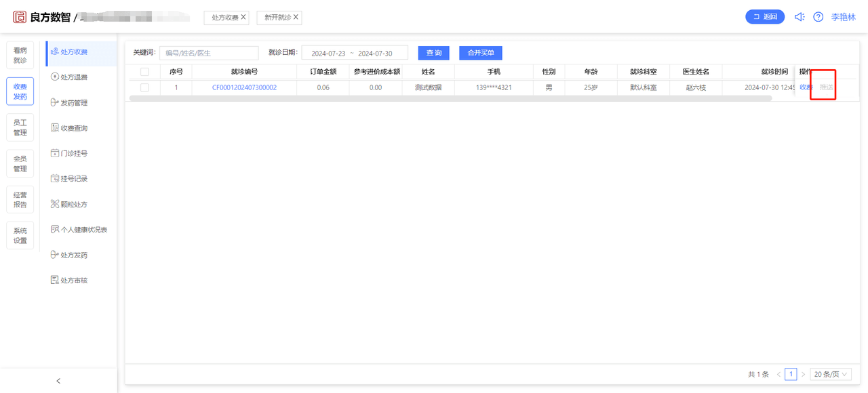Close the 处方收费 tab
This screenshot has height=393, width=868.
tap(243, 17)
